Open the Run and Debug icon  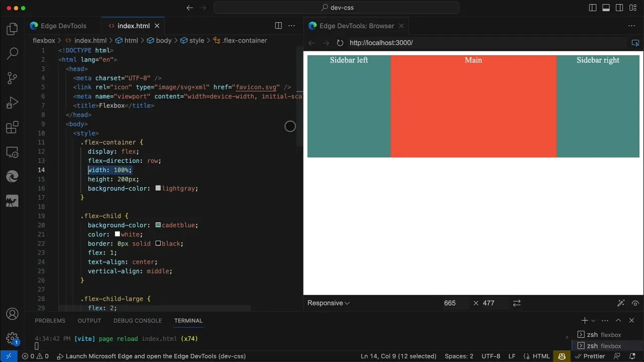(x=12, y=103)
